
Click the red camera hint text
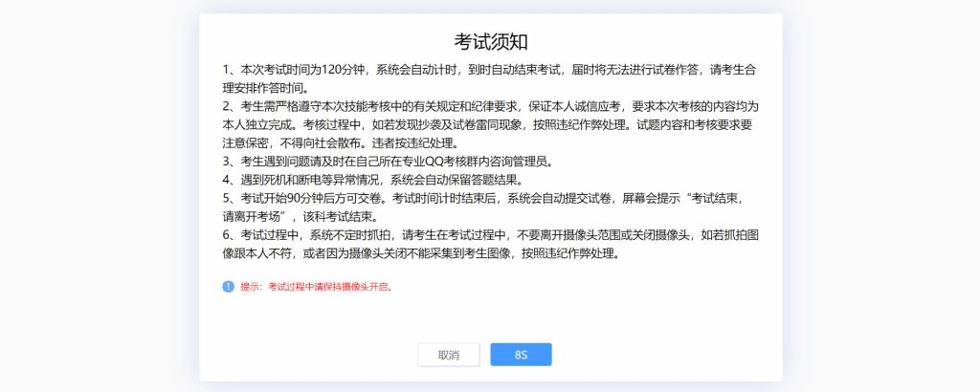(x=316, y=286)
